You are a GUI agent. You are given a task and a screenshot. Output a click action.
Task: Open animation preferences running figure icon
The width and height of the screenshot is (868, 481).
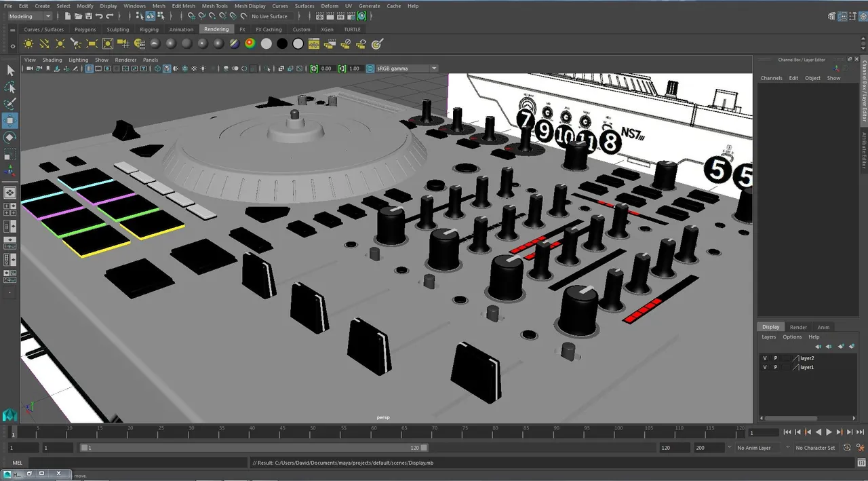(860, 448)
